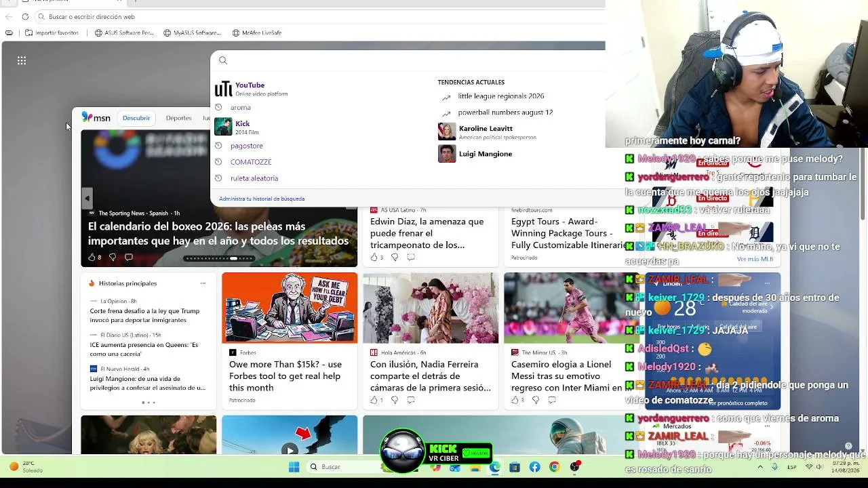The image size is (868, 488).
Task: Open 'Con ilusión, Nadia Ferreira' headline
Action: point(431,376)
